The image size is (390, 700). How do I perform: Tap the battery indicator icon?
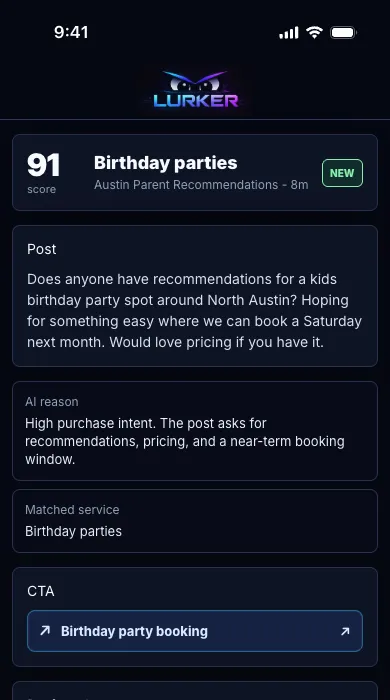click(x=343, y=33)
